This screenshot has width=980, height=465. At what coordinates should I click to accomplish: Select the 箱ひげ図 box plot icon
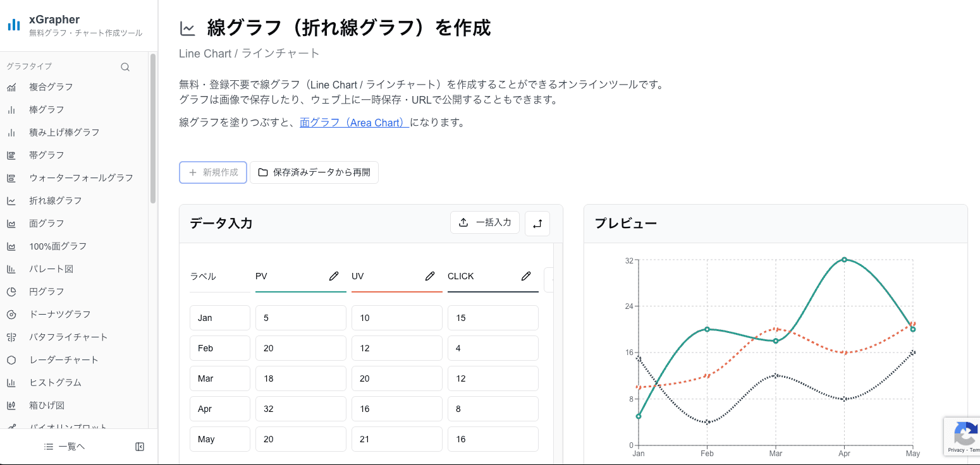point(13,405)
